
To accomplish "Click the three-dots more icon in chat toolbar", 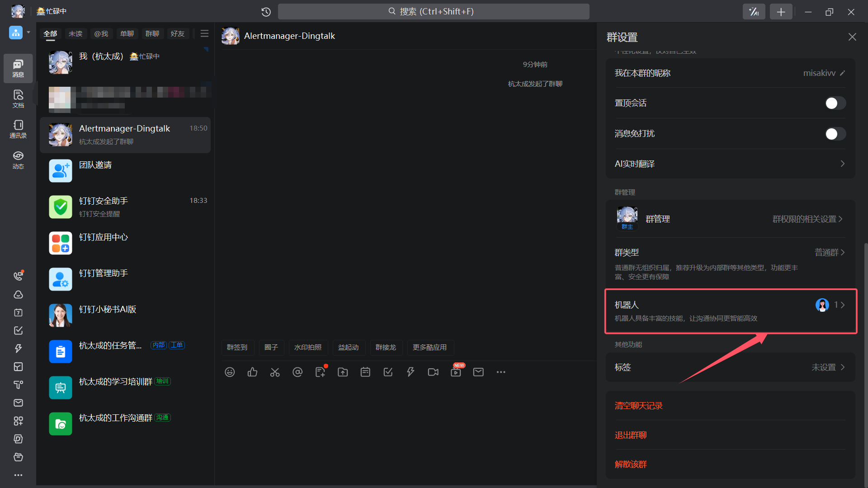I will point(501,372).
